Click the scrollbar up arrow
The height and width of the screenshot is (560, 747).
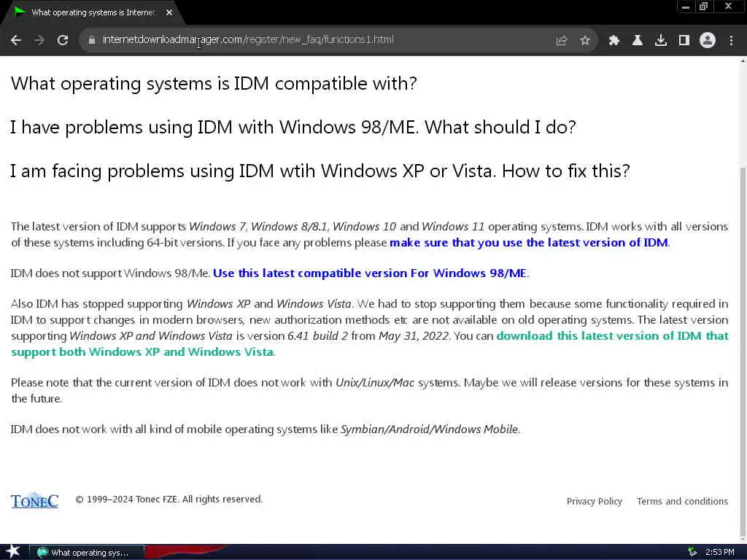[743, 61]
